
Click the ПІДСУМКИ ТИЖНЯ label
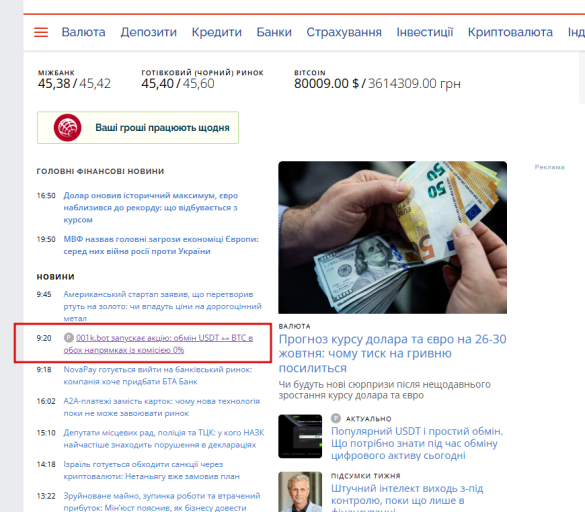point(366,476)
